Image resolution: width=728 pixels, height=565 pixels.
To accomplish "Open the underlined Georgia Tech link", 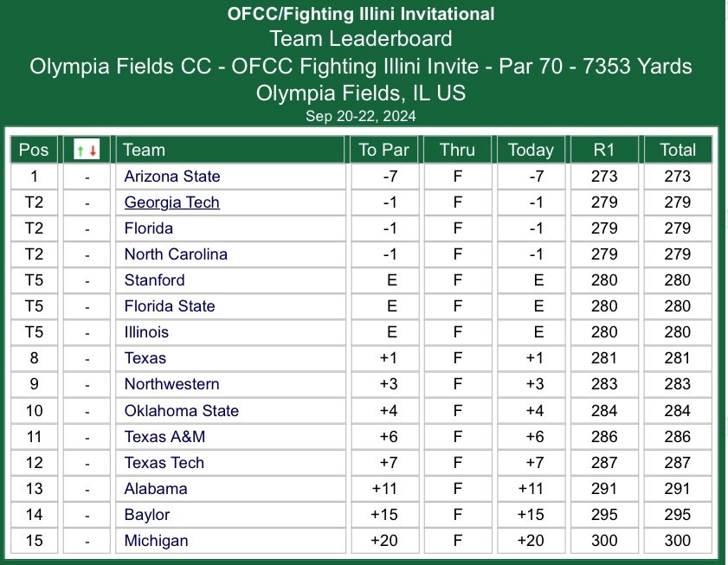I will (171, 202).
